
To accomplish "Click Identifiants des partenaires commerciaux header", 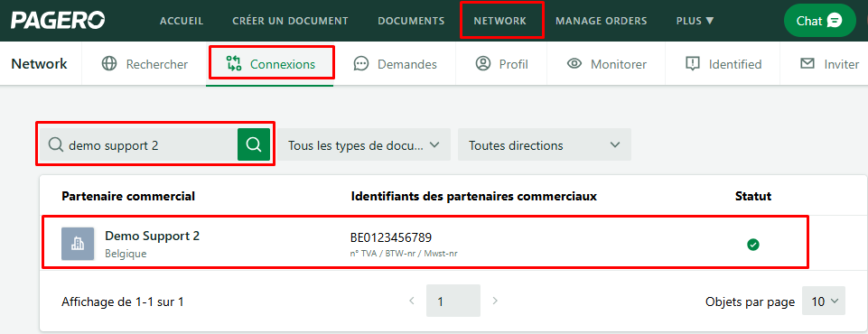I will [x=474, y=196].
